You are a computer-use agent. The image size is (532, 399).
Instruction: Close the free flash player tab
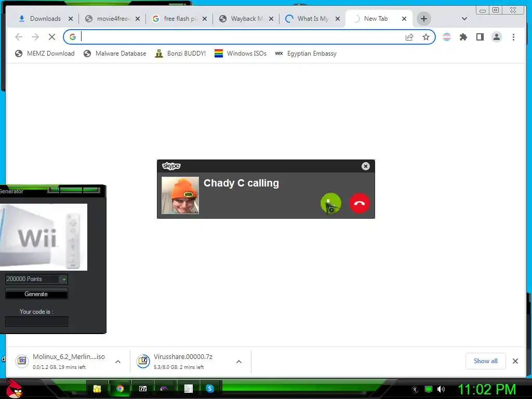(205, 19)
